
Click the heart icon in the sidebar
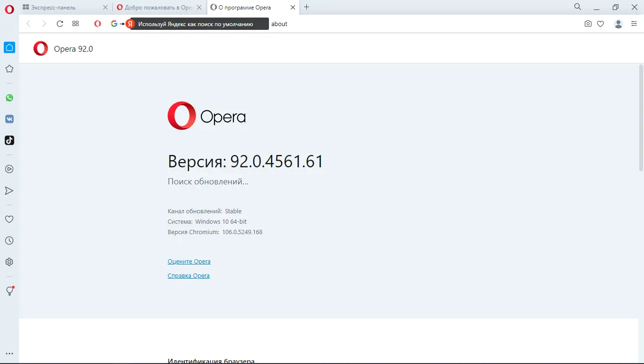coord(9,219)
